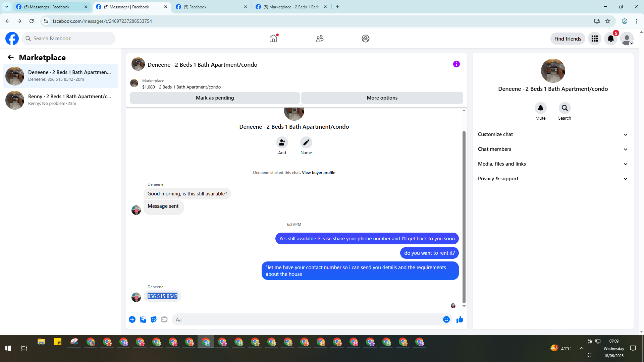Mute this conversation with the bell

tap(541, 108)
